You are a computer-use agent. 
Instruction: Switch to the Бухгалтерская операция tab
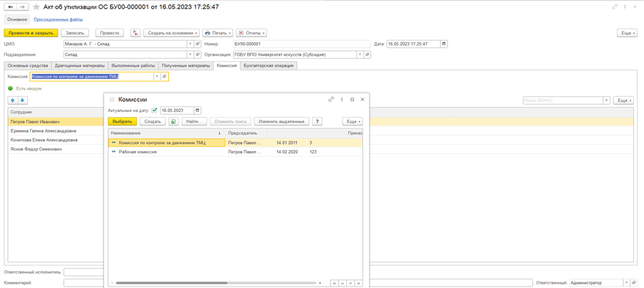(268, 66)
